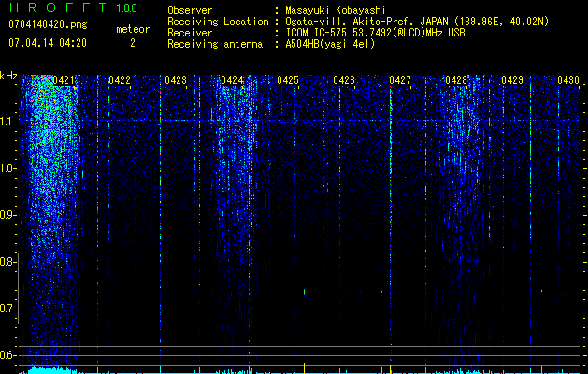
Task: Click the 0422 time marker
Action: coord(120,80)
